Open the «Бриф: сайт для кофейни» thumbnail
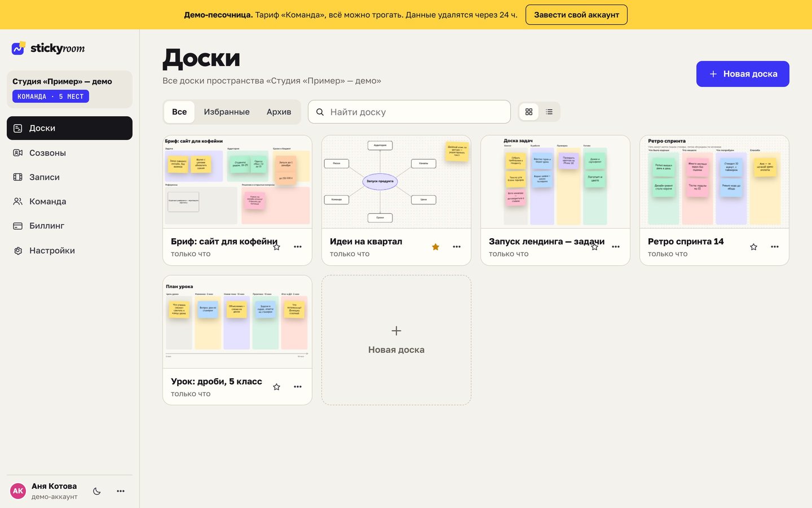The image size is (812, 508). [237, 182]
